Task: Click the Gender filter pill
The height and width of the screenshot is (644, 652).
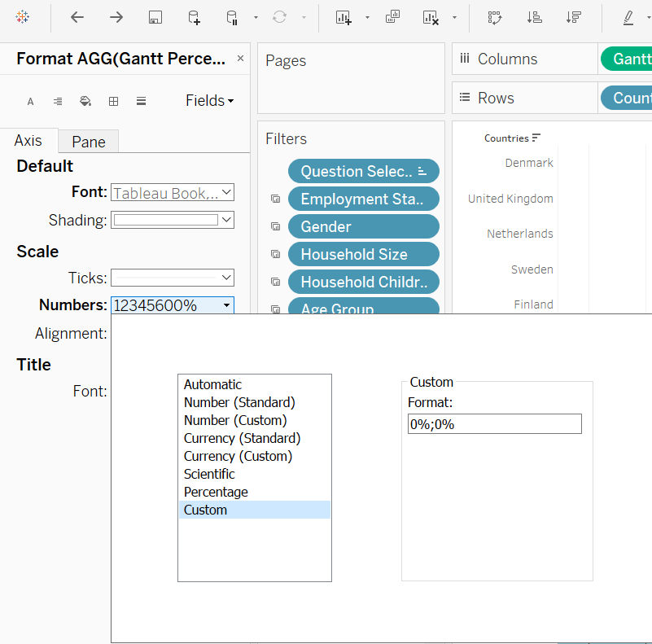Action: click(x=363, y=226)
